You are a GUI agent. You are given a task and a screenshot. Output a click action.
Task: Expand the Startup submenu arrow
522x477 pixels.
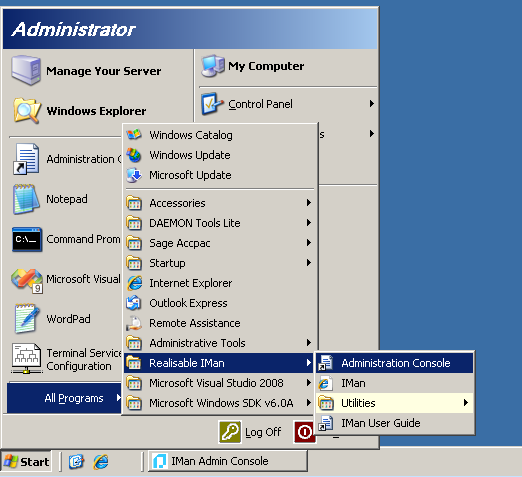pos(309,263)
